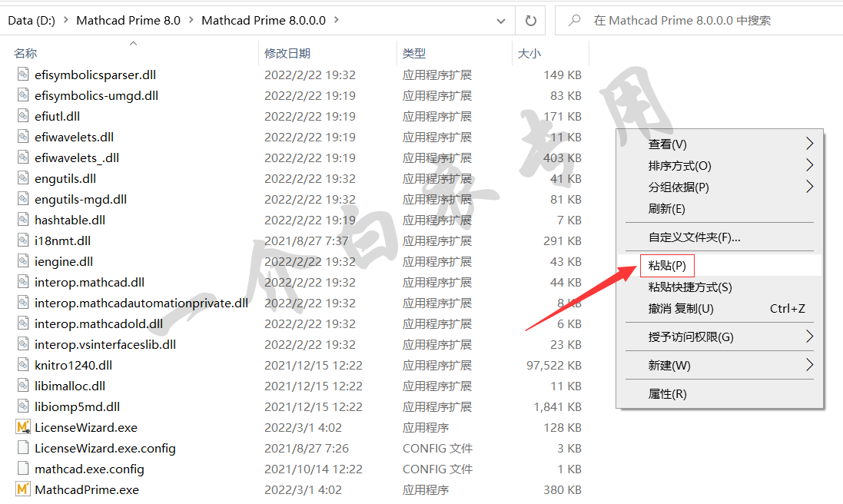This screenshot has width=843, height=504.
Task: Click size value 380 KB
Action: click(563, 489)
